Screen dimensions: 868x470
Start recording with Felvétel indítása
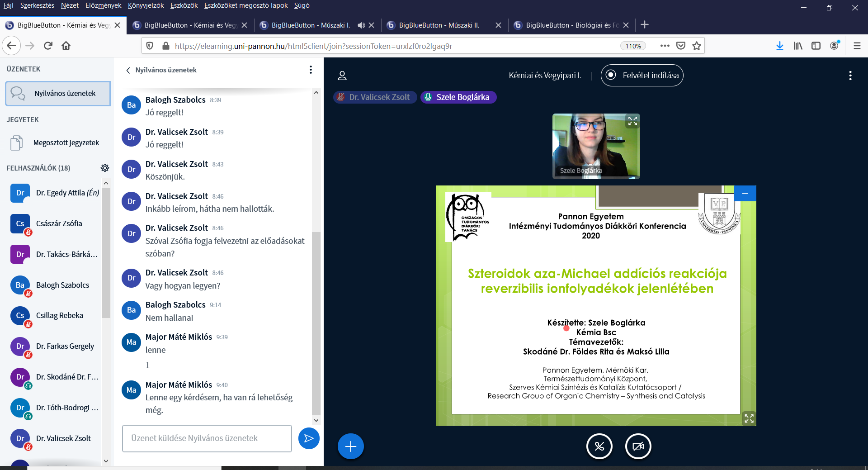tap(642, 76)
